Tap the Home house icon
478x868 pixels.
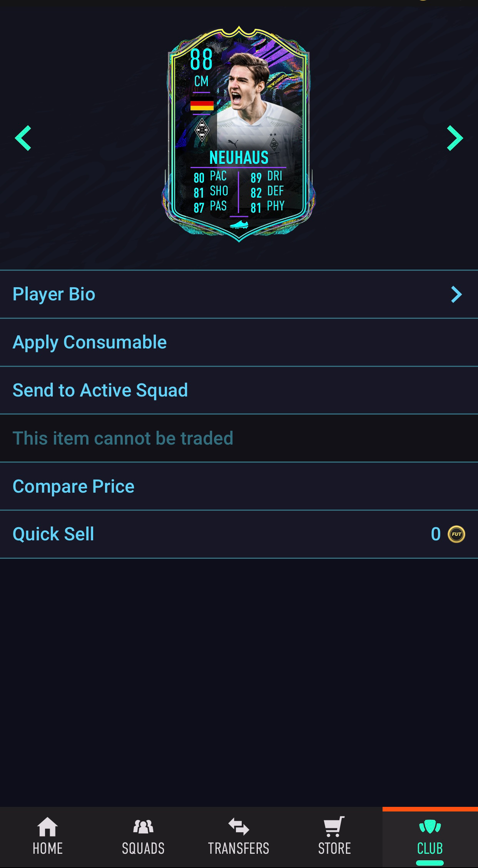coord(48,826)
